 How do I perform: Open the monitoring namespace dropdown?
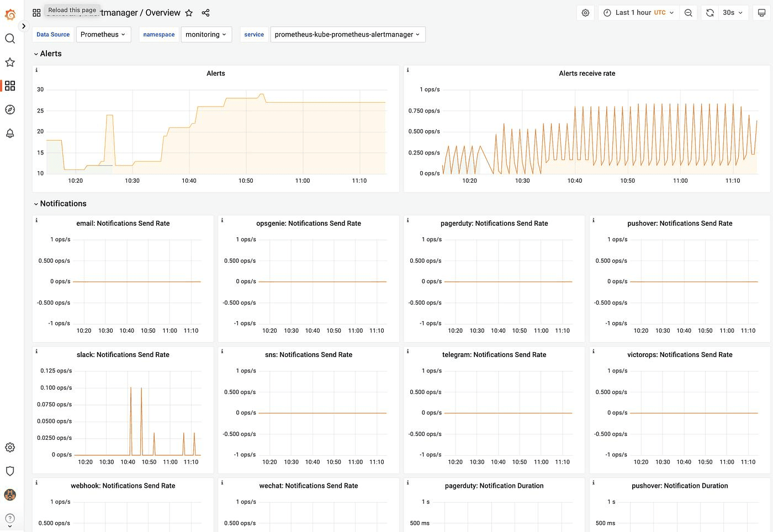206,34
